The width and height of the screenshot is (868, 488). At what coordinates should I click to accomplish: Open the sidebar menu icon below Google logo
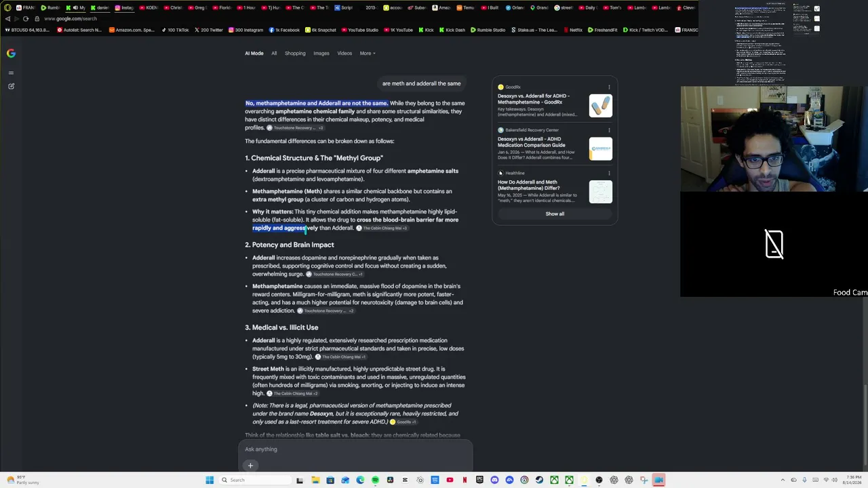[x=11, y=73]
